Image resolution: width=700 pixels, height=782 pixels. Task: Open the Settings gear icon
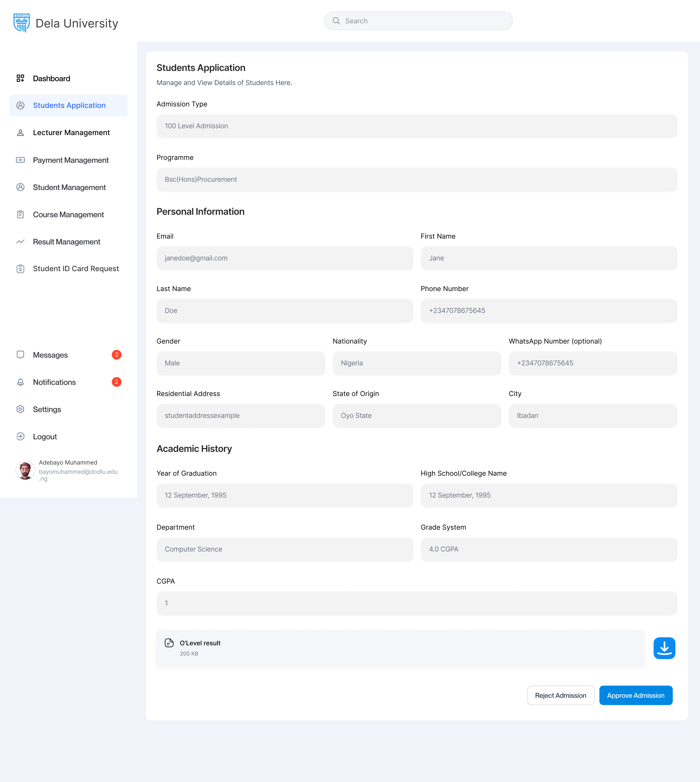click(20, 409)
